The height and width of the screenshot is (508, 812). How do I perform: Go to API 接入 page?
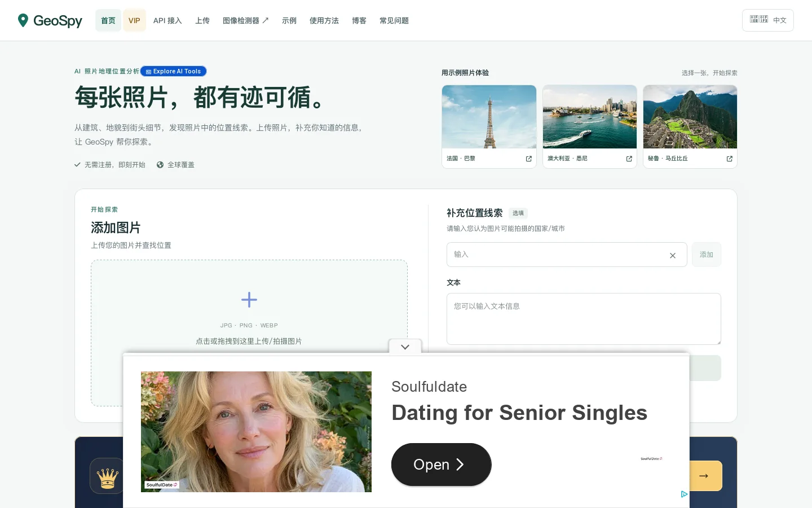pyautogui.click(x=167, y=21)
